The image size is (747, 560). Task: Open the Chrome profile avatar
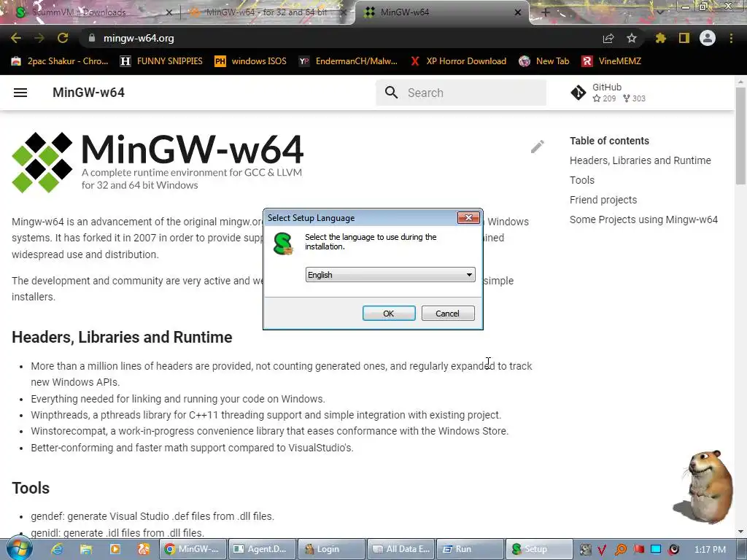tap(708, 38)
